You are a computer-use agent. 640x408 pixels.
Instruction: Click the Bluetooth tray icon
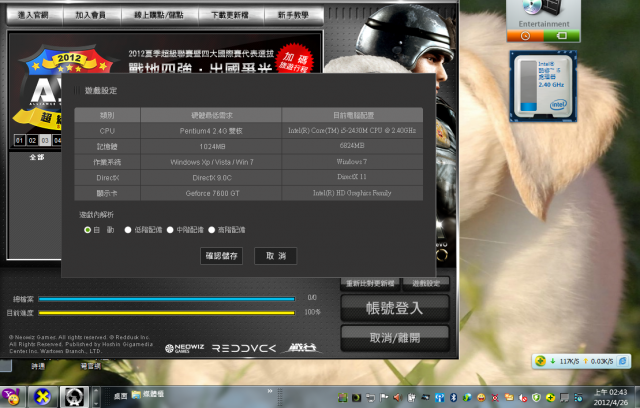click(x=453, y=397)
